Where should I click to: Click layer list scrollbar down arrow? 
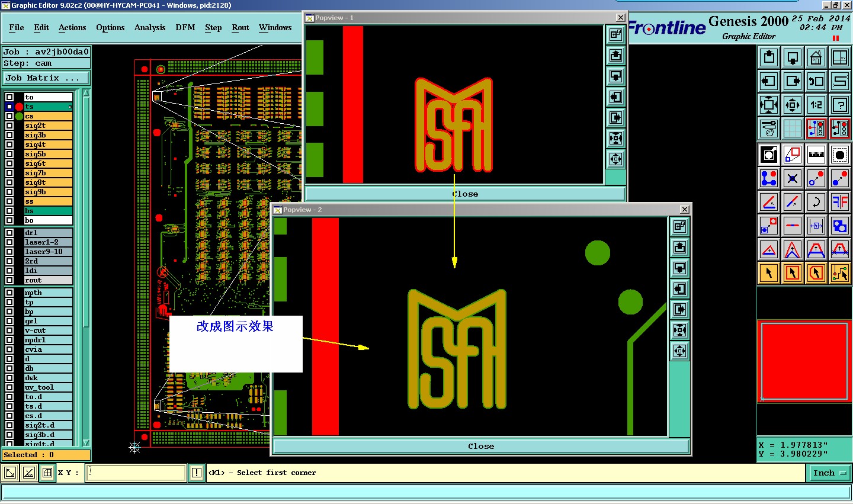86,442
